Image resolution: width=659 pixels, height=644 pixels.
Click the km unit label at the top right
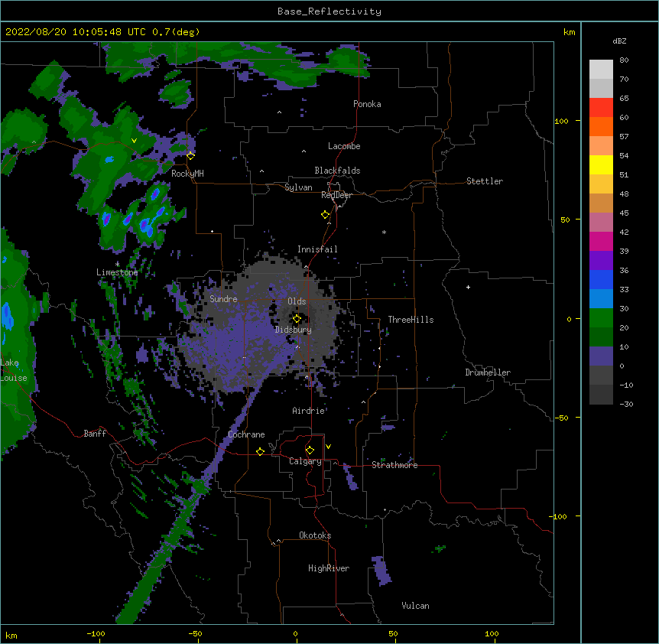pos(569,32)
